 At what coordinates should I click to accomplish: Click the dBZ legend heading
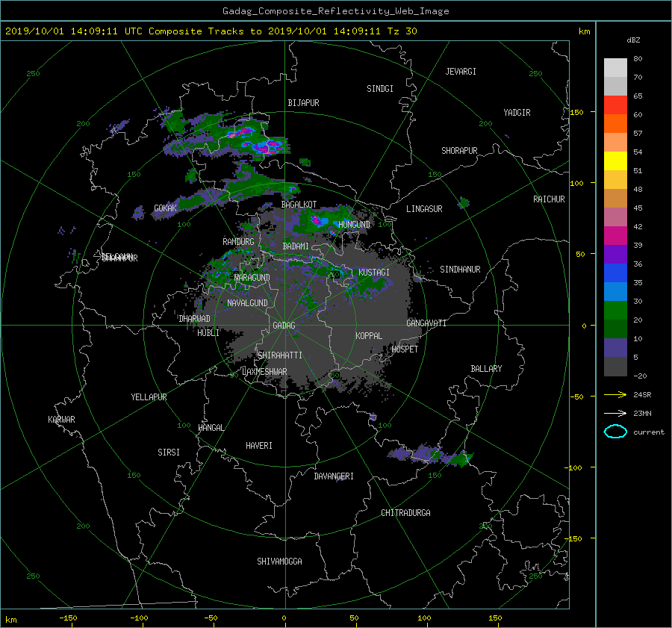pyautogui.click(x=633, y=40)
